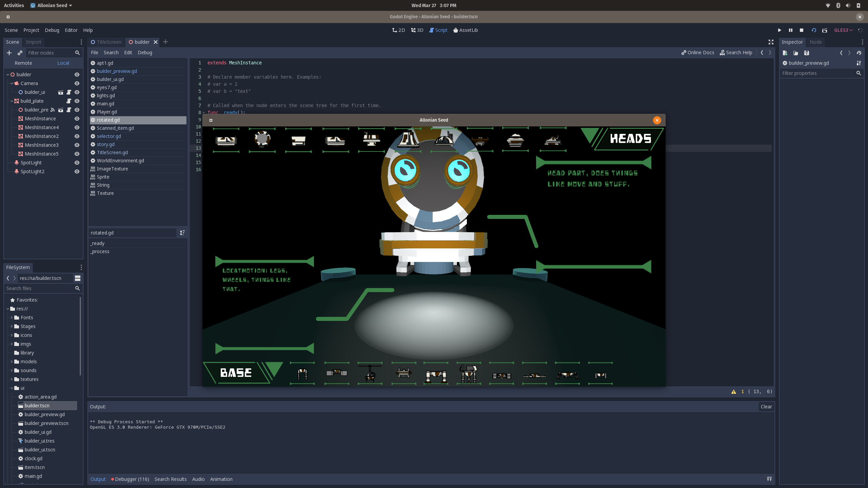The image size is (868, 488).
Task: Open the GLES3 renderer dropdown
Action: [x=843, y=30]
